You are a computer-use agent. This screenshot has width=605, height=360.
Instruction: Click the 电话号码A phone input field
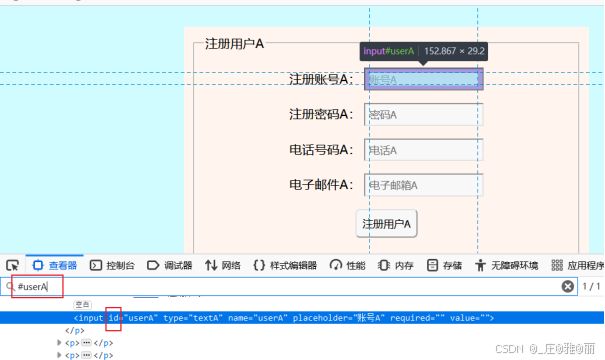[x=424, y=150]
